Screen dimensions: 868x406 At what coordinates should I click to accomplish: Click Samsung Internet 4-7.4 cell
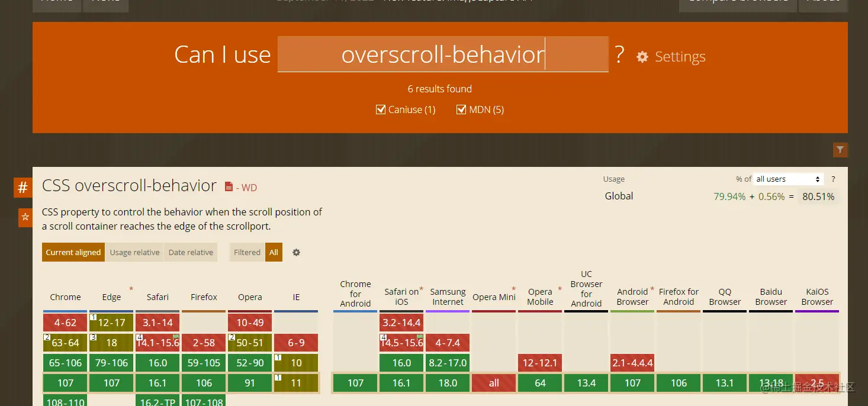(448, 343)
